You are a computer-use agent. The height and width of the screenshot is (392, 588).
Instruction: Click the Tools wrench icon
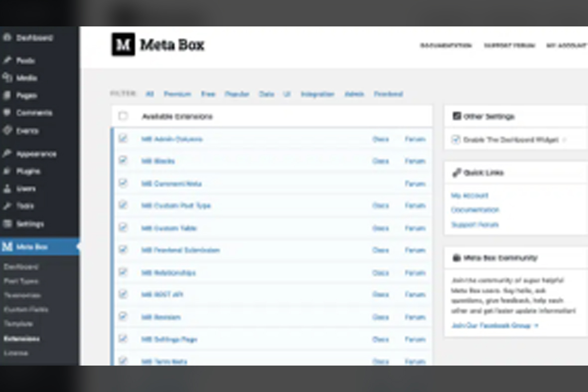(x=7, y=206)
